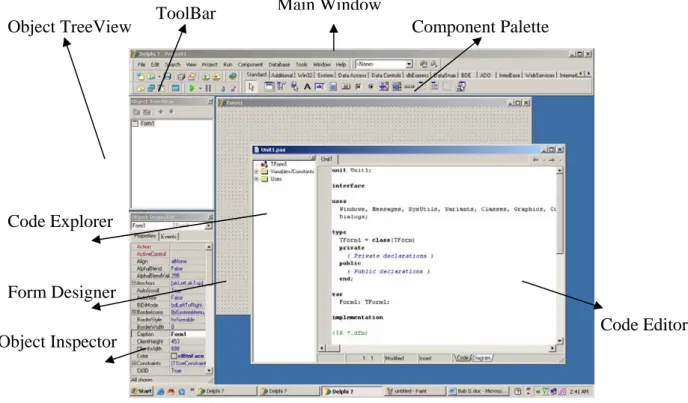The width and height of the screenshot is (688, 403).
Task: Open the Database menu
Action: [x=279, y=65]
